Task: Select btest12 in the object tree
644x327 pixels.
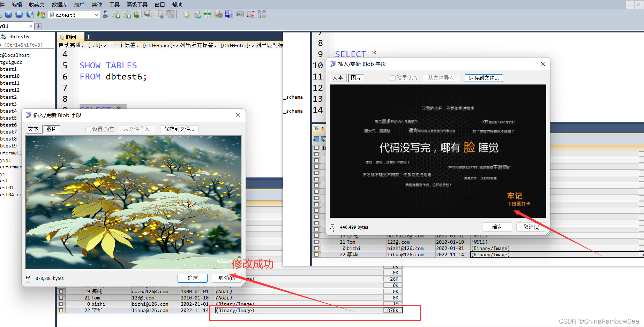Action: click(x=10, y=90)
